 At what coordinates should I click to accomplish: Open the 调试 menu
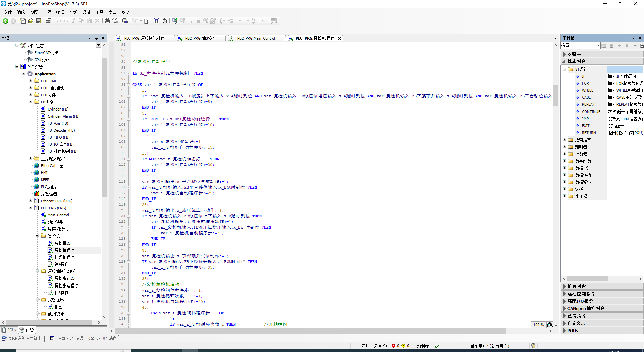86,12
